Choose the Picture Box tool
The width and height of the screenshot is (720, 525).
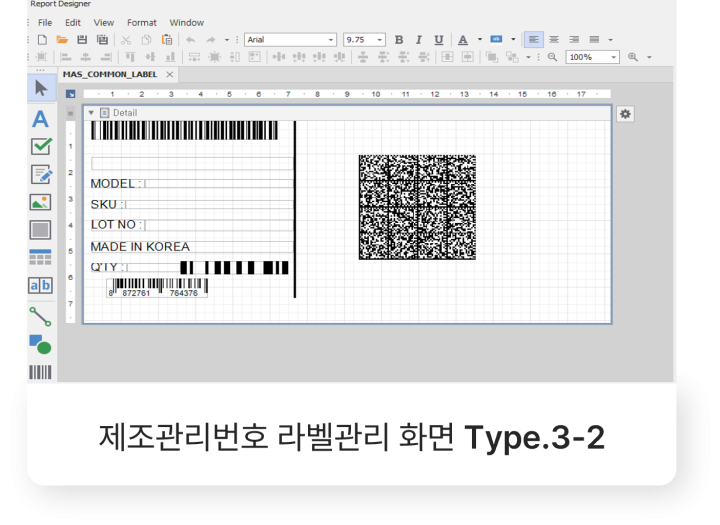[x=40, y=202]
